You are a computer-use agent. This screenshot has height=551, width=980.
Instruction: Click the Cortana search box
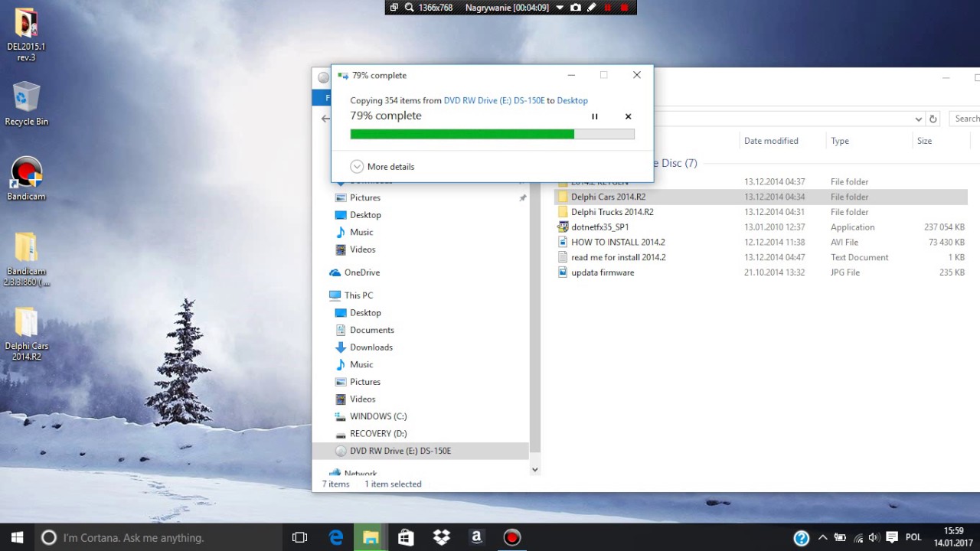[x=158, y=538]
